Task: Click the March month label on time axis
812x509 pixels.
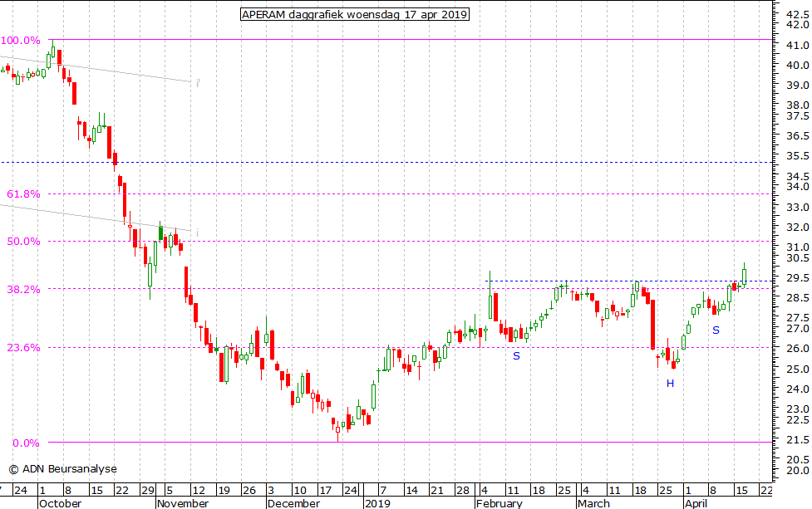Action: [x=593, y=503]
